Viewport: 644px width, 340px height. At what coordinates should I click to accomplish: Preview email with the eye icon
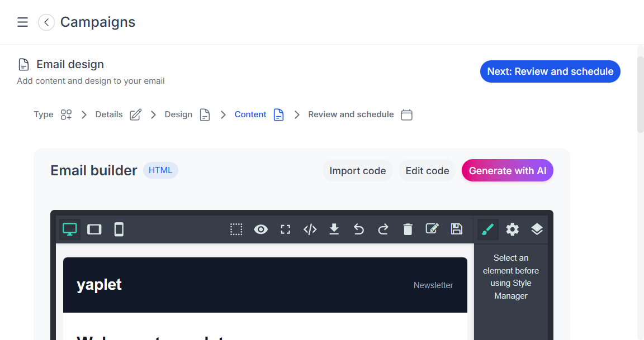click(x=261, y=229)
